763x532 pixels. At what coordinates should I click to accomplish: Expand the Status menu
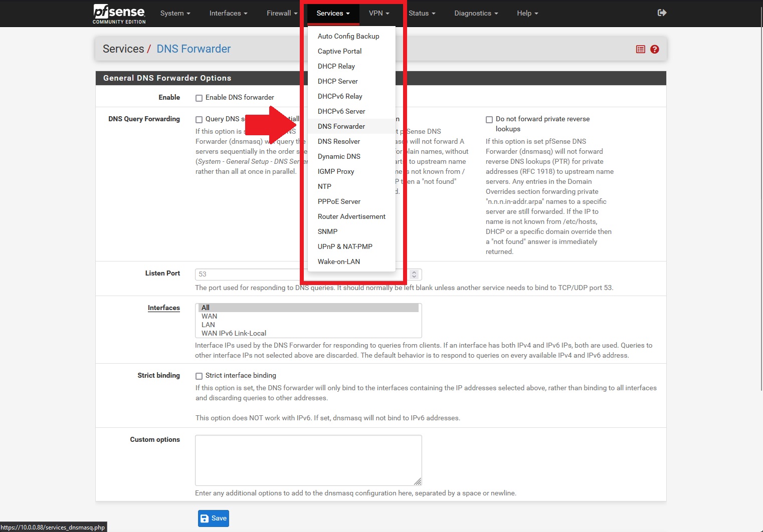[x=422, y=13]
